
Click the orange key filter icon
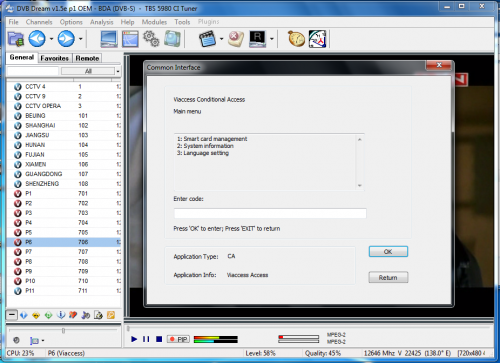point(111,315)
